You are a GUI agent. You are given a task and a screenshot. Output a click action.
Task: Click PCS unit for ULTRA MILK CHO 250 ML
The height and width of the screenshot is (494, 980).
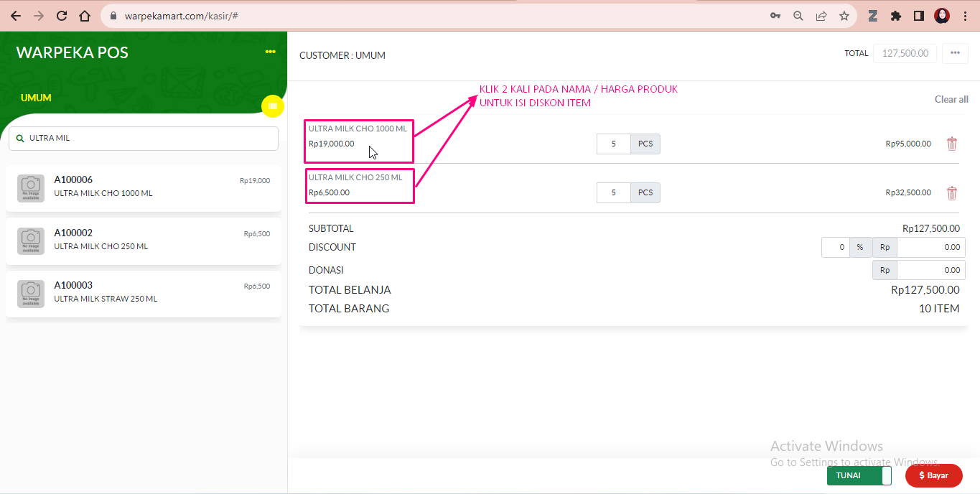(645, 192)
